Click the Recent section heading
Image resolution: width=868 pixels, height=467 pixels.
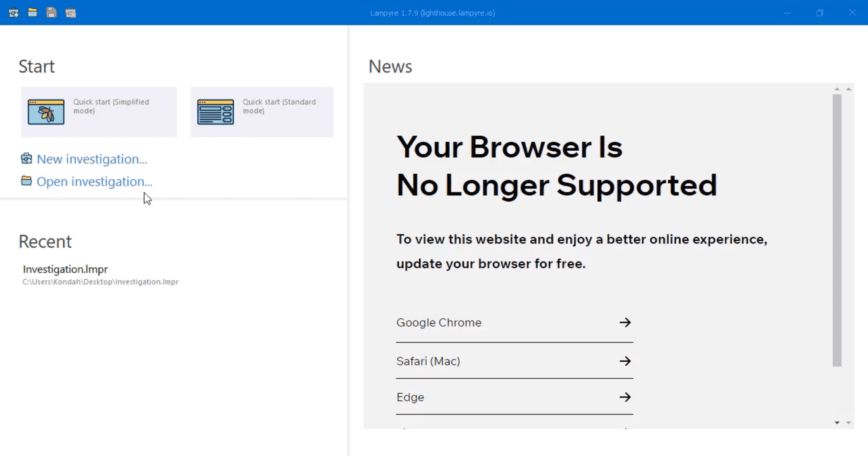(45, 242)
